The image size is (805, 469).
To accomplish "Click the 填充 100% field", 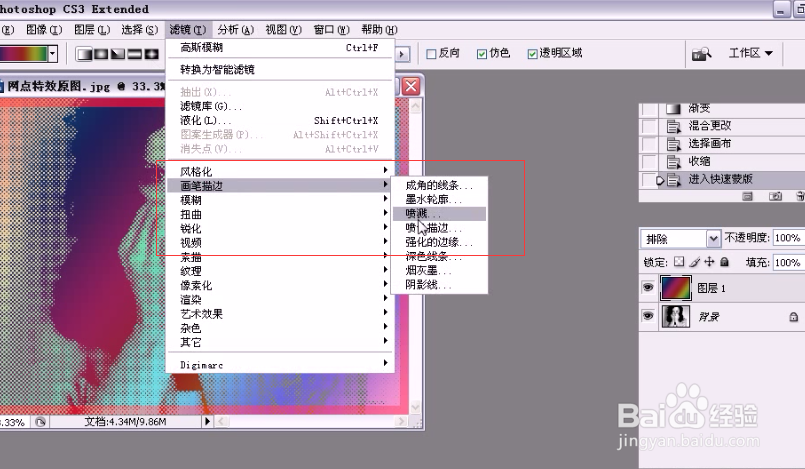I will tap(788, 262).
